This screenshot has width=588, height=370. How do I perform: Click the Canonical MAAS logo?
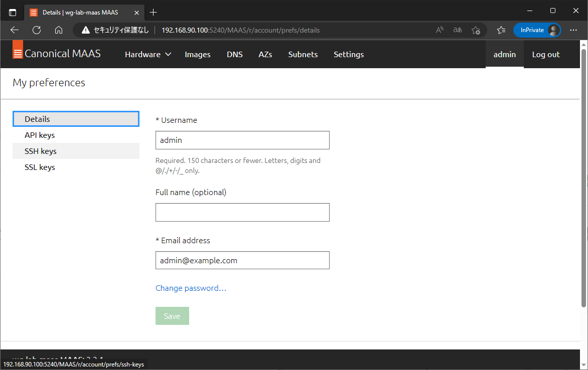(57, 53)
